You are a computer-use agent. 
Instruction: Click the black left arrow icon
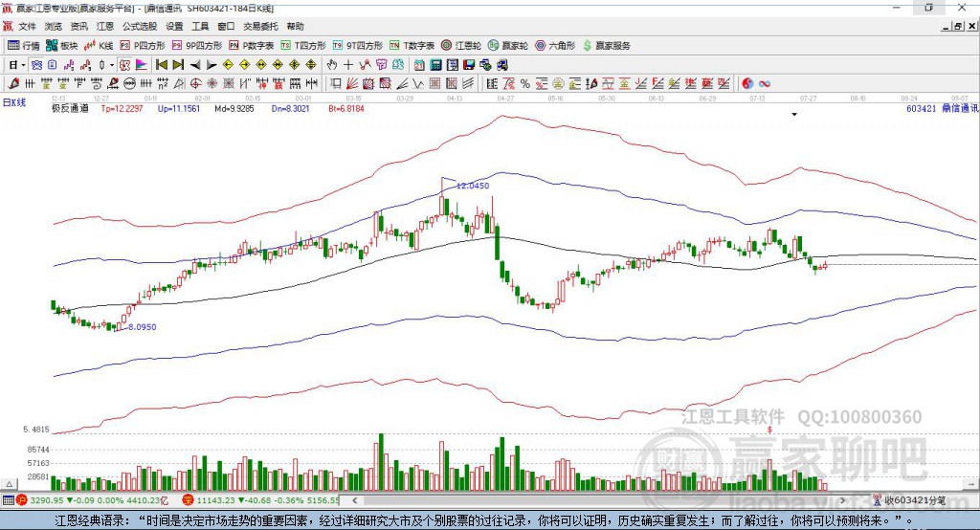[x=195, y=65]
